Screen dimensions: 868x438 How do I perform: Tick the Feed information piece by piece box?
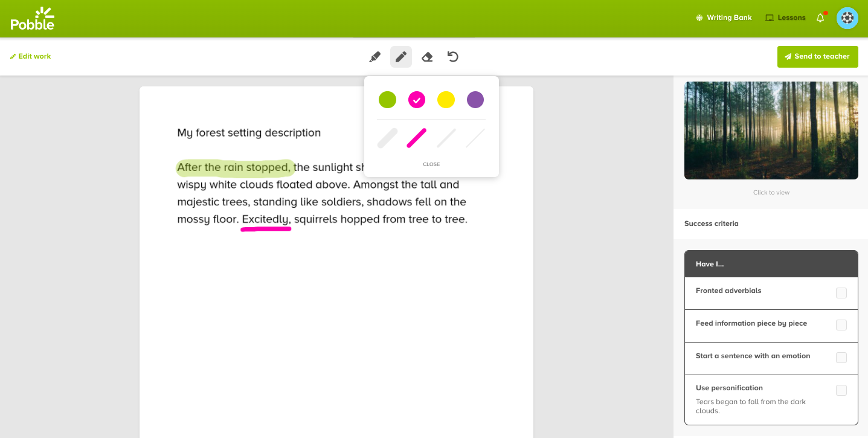coord(841,325)
